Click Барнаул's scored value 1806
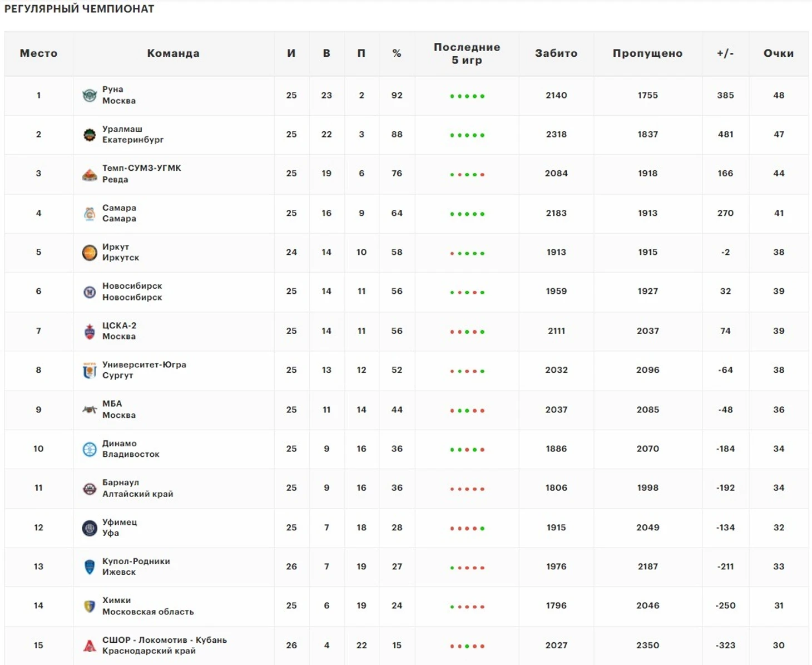This screenshot has height=665, width=812. (x=556, y=488)
